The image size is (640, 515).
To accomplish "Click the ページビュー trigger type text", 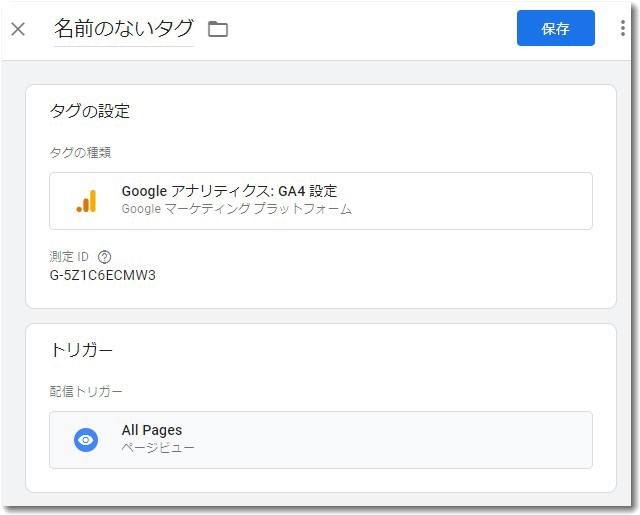I will click(158, 448).
